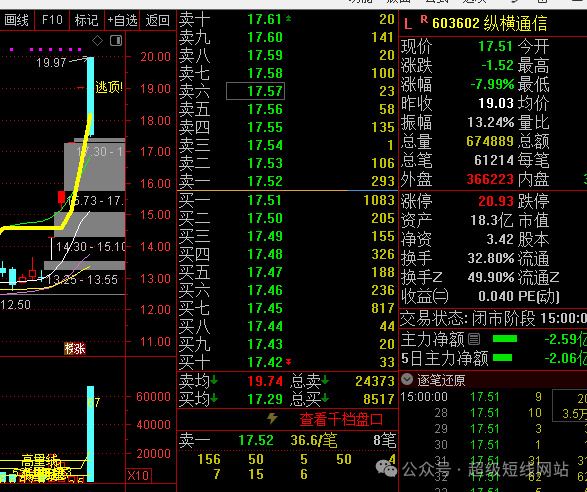
Task: Open the F10 company info tab
Action: [52, 20]
